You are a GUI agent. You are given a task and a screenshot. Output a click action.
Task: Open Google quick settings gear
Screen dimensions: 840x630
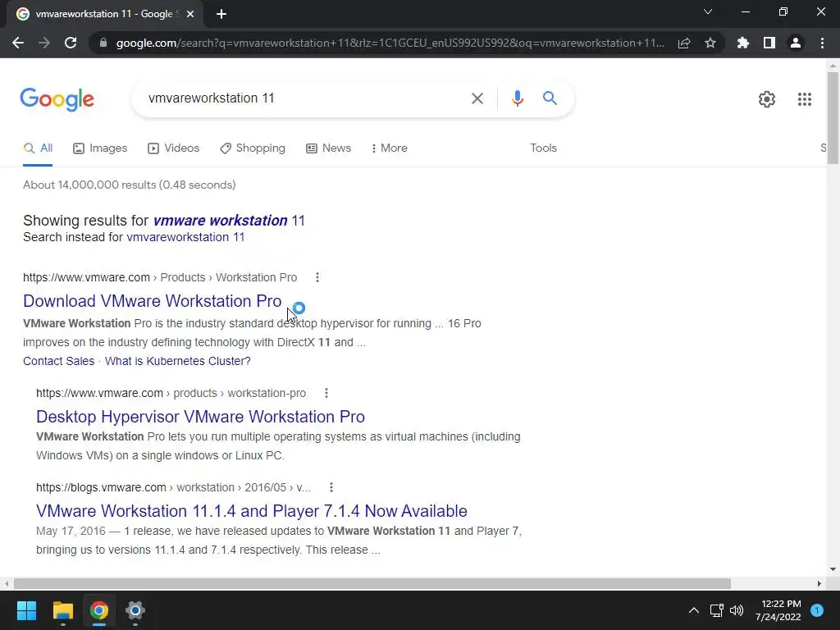click(767, 99)
